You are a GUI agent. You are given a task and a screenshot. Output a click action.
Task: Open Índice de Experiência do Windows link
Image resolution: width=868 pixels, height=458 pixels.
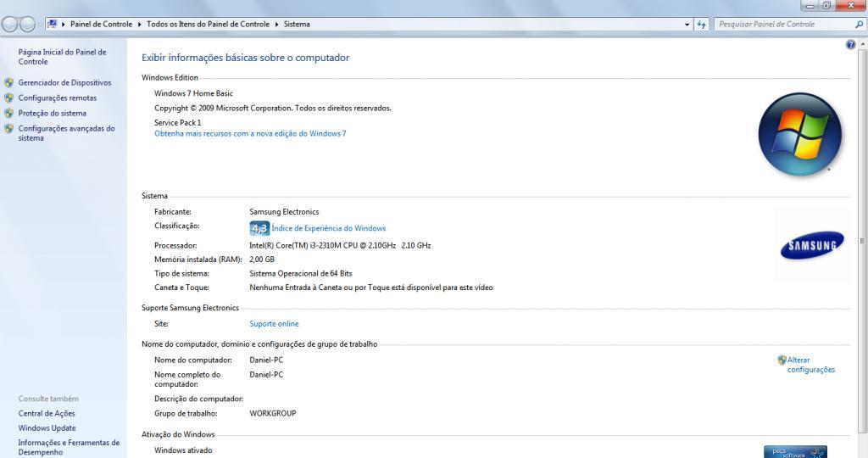tap(329, 228)
